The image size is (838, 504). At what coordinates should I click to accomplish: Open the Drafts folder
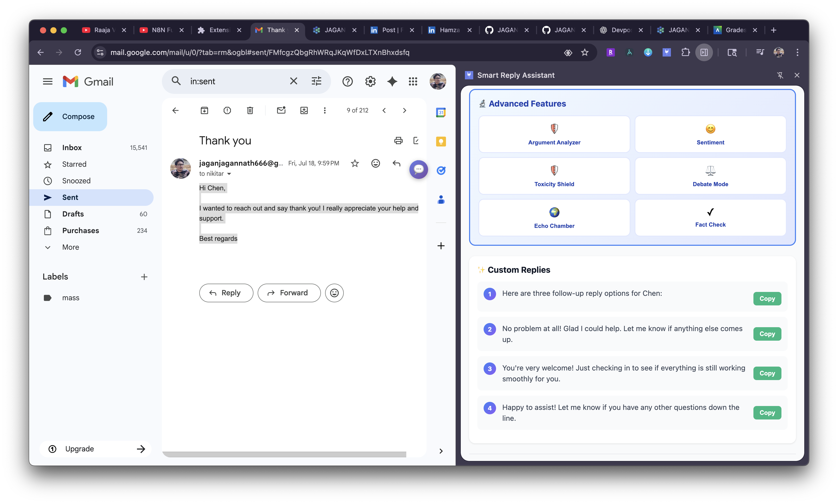tap(73, 214)
